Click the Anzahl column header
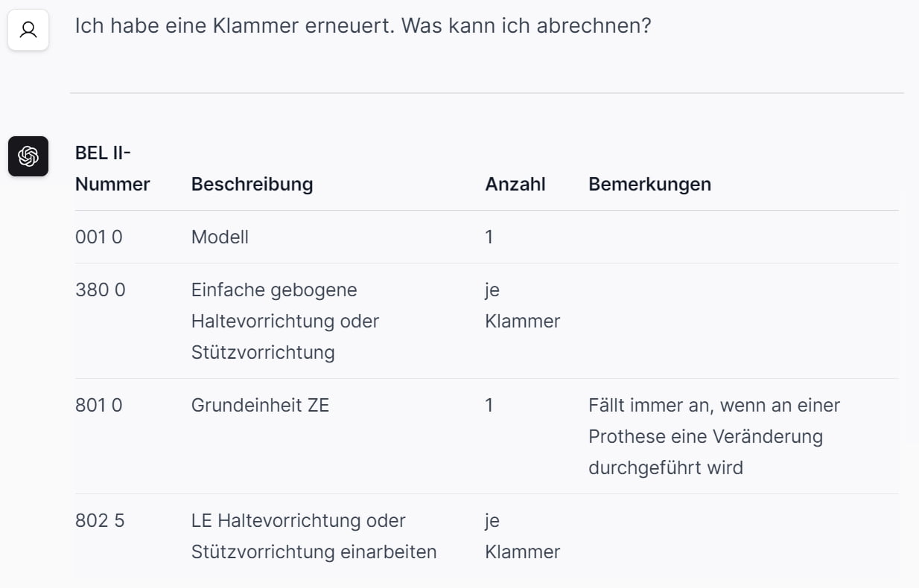Screen dimensions: 919x588 [x=515, y=185]
